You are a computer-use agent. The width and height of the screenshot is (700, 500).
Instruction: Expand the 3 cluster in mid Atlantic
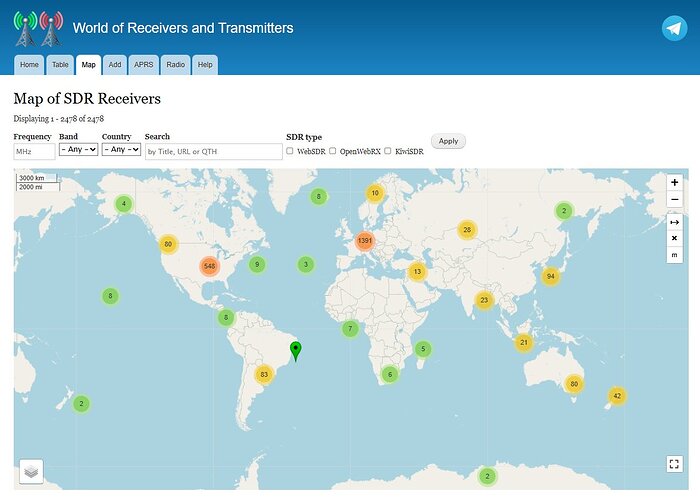click(306, 264)
